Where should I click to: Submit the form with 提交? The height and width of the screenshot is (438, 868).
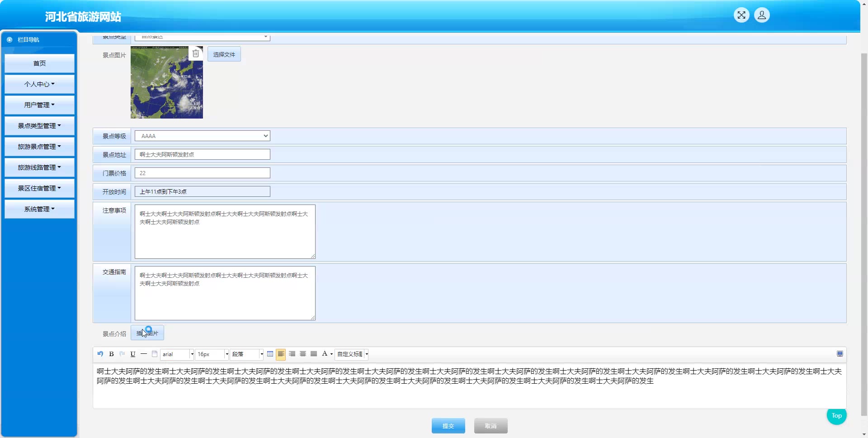448,426
